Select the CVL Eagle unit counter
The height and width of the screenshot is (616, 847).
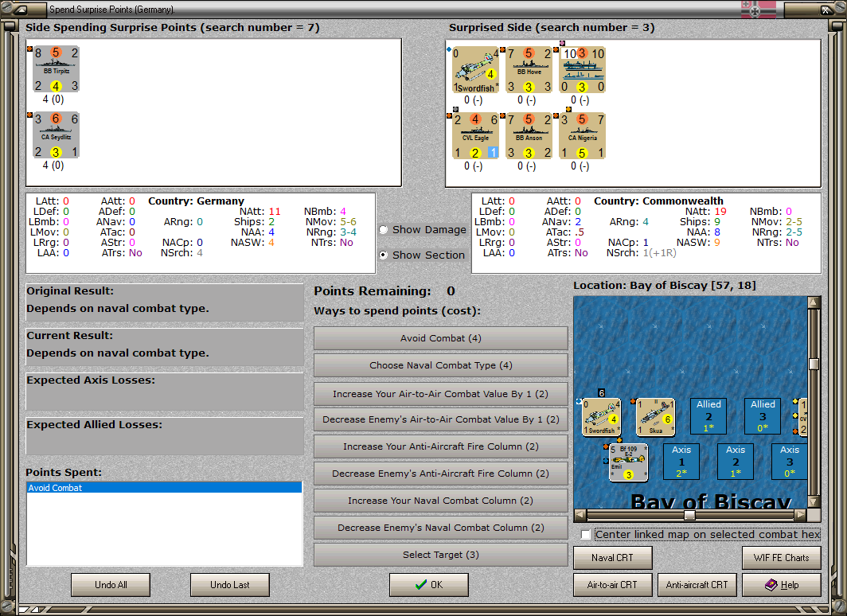click(x=475, y=135)
